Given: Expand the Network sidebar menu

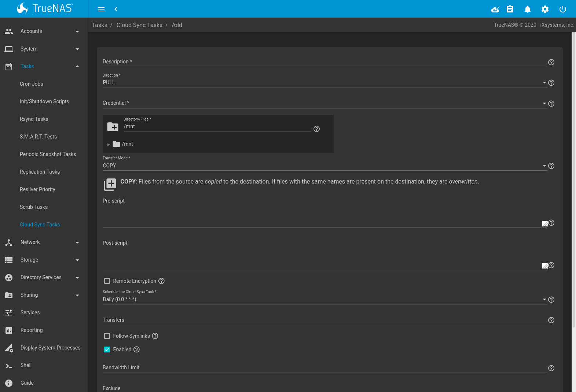Looking at the screenshot, I should click(x=44, y=242).
